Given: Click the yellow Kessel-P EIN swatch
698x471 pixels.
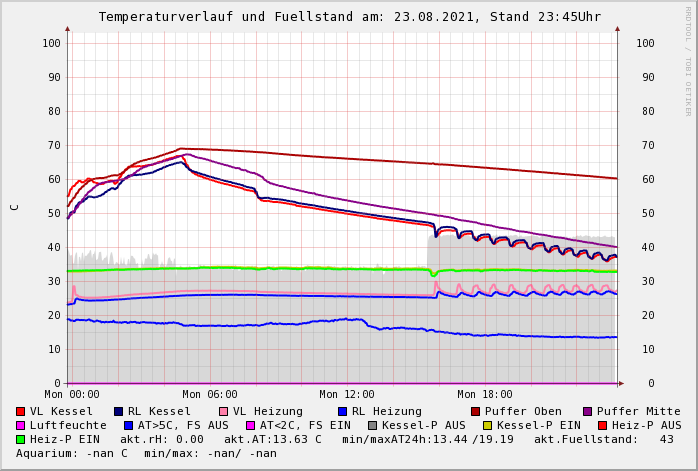Looking at the screenshot, I should click(x=488, y=426).
